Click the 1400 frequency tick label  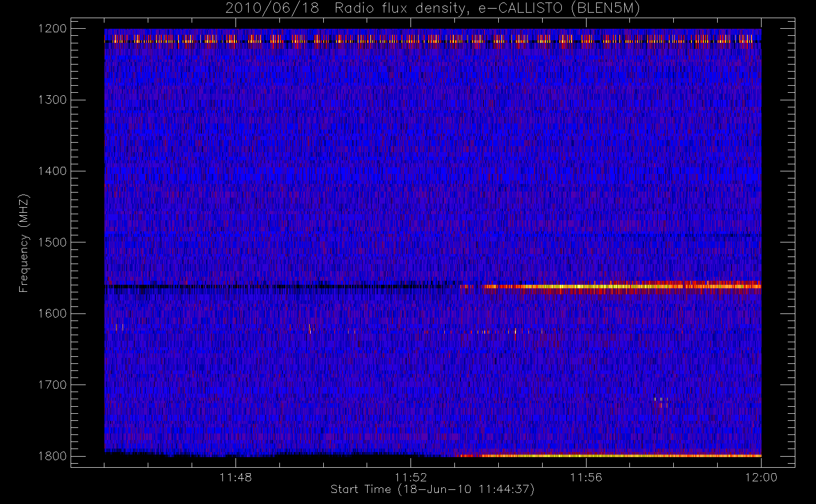[x=52, y=171]
